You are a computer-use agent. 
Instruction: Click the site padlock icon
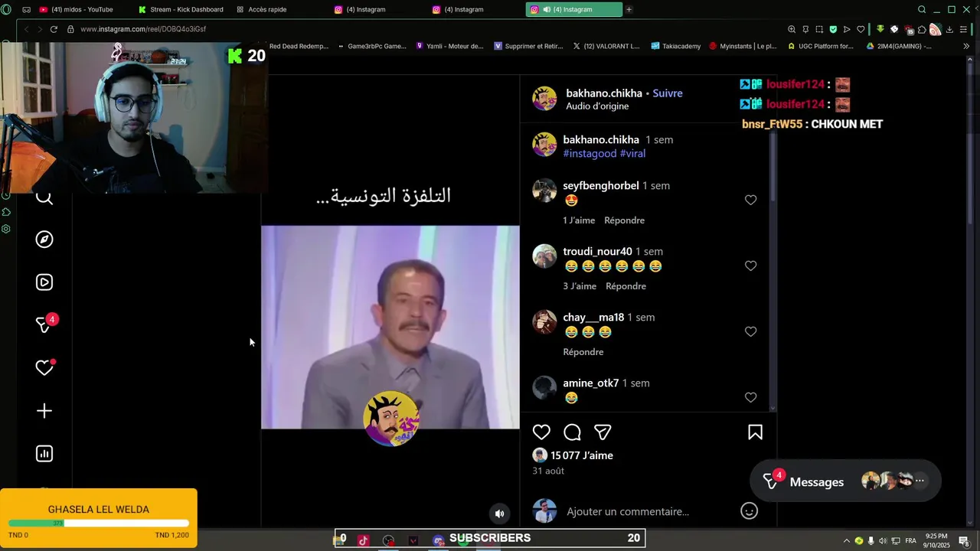pos(70,29)
